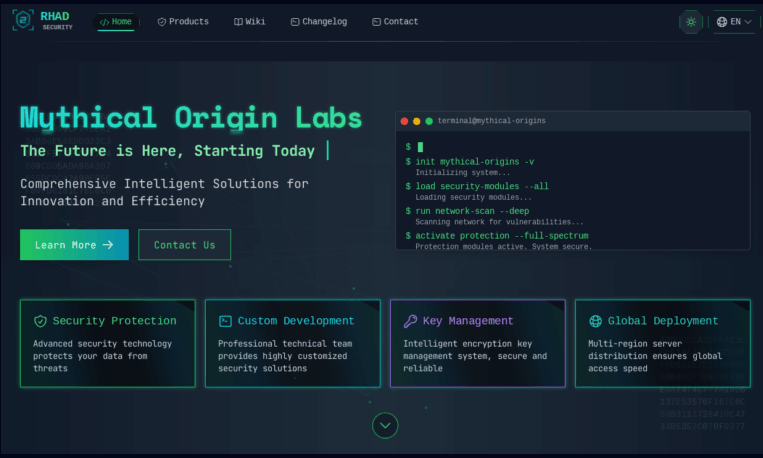
Task: Open the Contact nav link
Action: coord(394,22)
